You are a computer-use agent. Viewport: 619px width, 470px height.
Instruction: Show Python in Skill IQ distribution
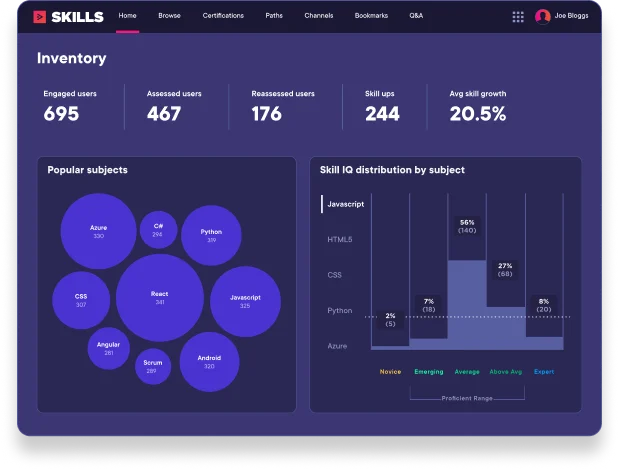click(339, 311)
